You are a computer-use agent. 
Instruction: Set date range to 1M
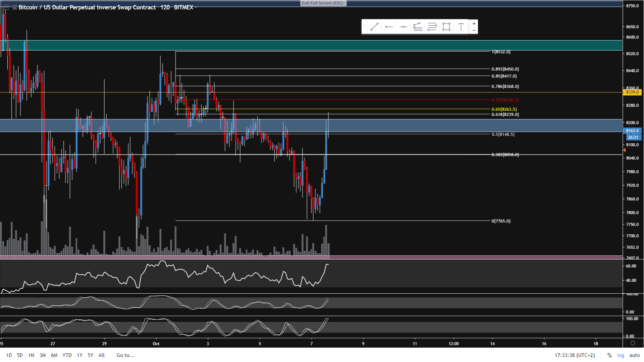(31, 355)
